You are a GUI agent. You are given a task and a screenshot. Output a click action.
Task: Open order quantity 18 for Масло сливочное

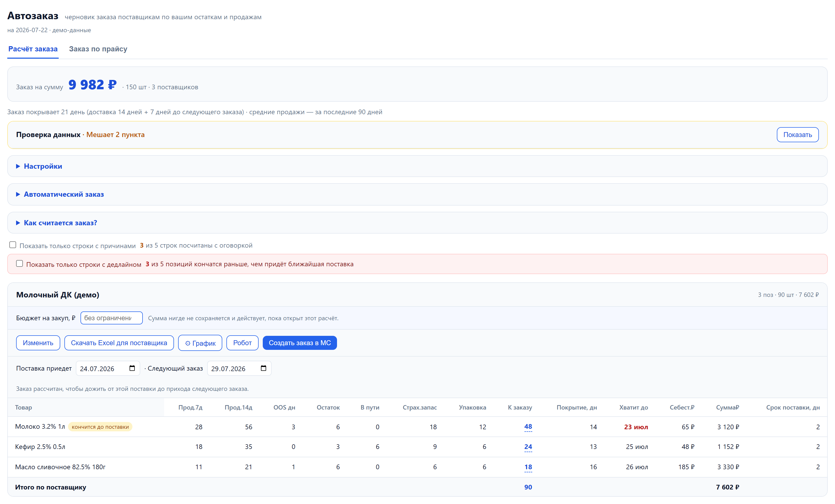[x=528, y=467]
